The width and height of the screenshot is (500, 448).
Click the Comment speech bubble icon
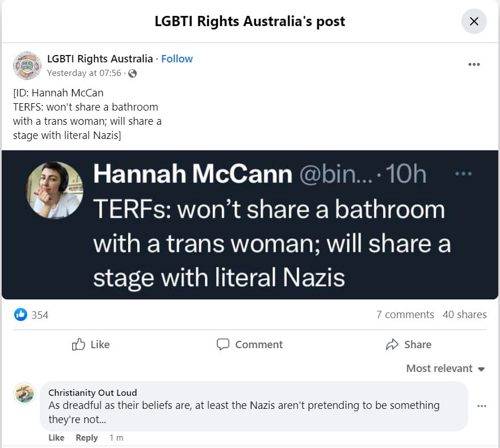tap(223, 344)
